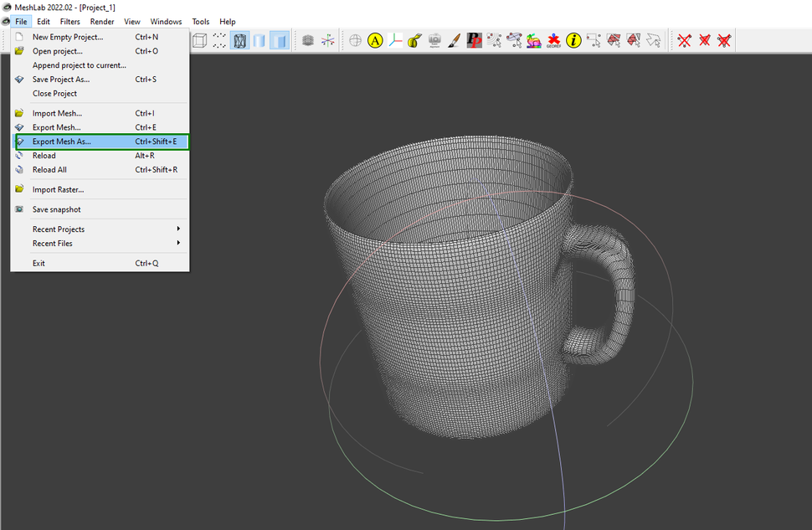Image resolution: width=812 pixels, height=530 pixels.
Task: Toggle on-screen text labels with the A icon
Action: click(374, 39)
